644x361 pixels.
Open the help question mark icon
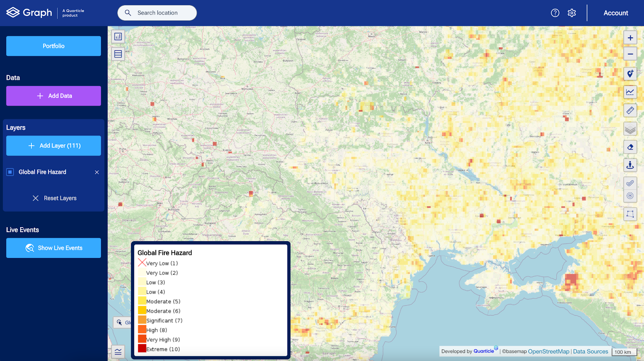(555, 13)
